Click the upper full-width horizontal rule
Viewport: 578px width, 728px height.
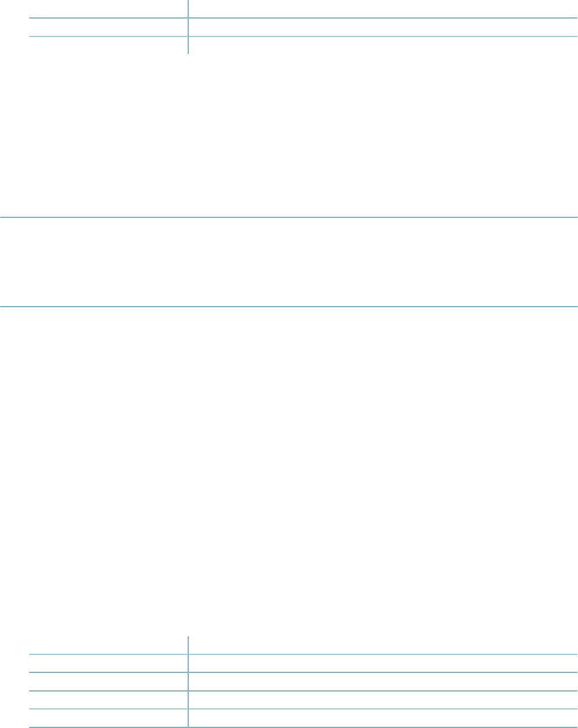(x=289, y=218)
